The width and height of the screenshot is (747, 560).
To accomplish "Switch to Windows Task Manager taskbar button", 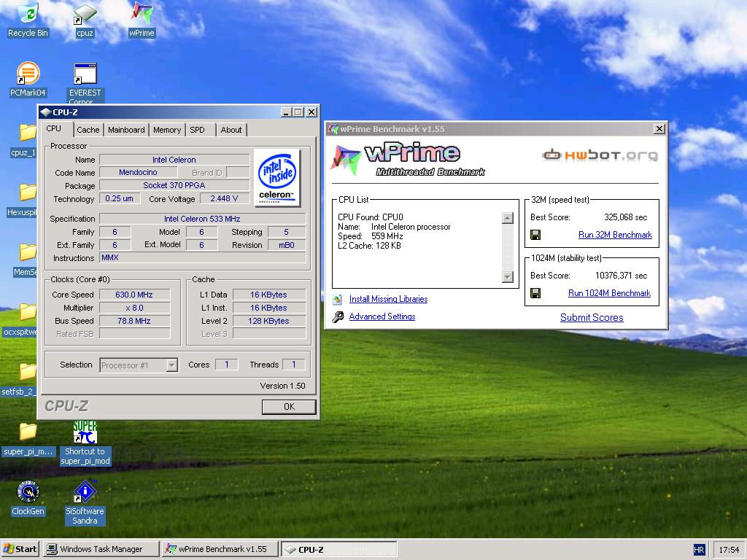I will 101,549.
